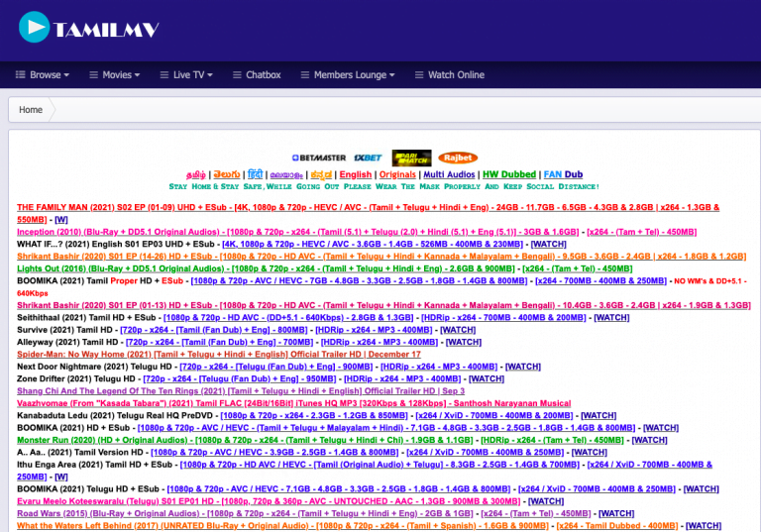
Task: Click WATCH link for Alleyway (2021)
Action: [464, 342]
